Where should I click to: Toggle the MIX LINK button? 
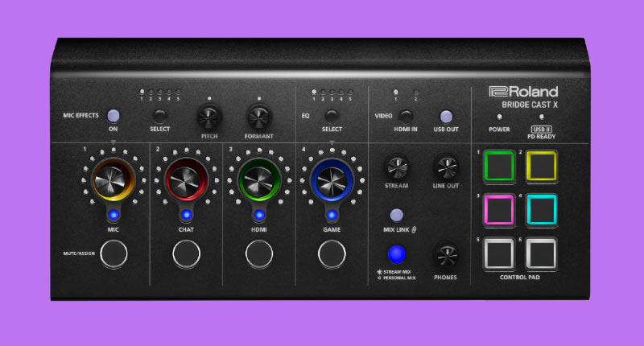pos(396,215)
